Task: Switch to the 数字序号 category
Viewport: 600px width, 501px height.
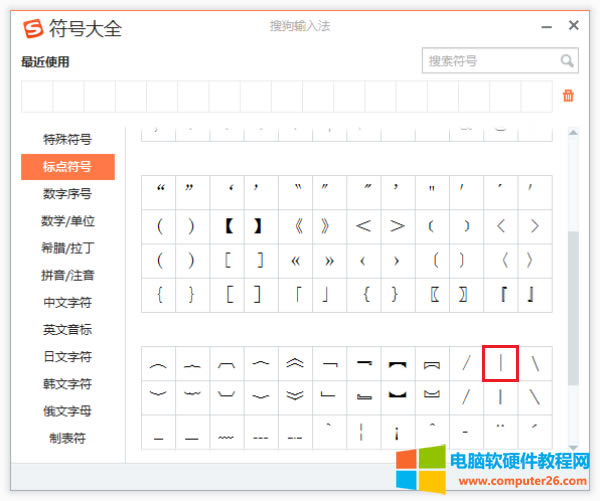Action: point(67,194)
